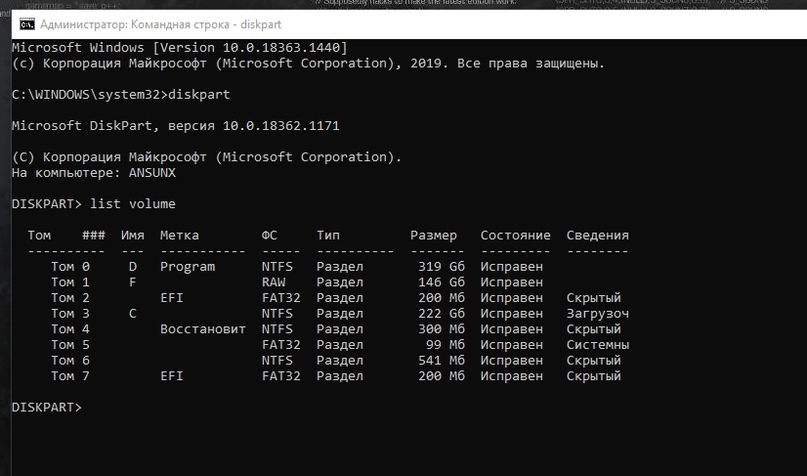This screenshot has height=476, width=807.
Task: Click 'EFI' label in Том 7 row
Action: (x=172, y=376)
